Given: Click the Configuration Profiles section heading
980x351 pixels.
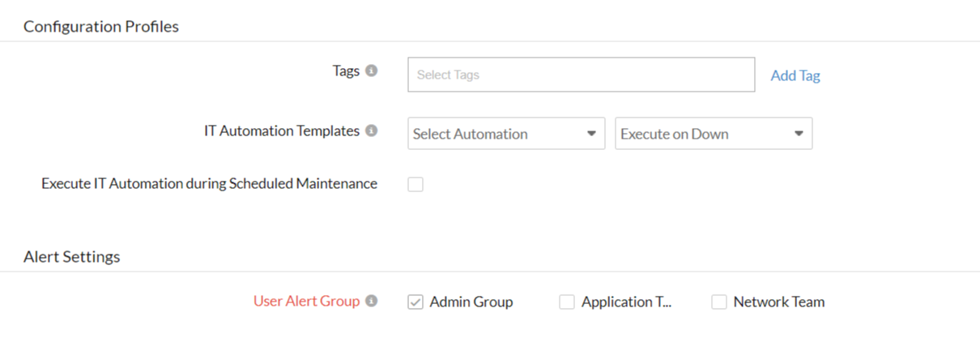Looking at the screenshot, I should pyautogui.click(x=101, y=27).
